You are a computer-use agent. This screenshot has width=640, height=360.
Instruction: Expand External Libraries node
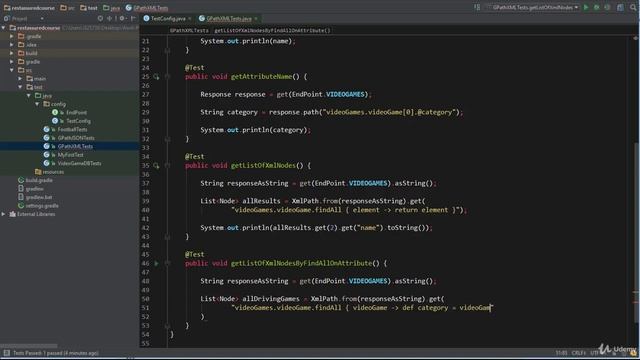[x=4, y=214]
